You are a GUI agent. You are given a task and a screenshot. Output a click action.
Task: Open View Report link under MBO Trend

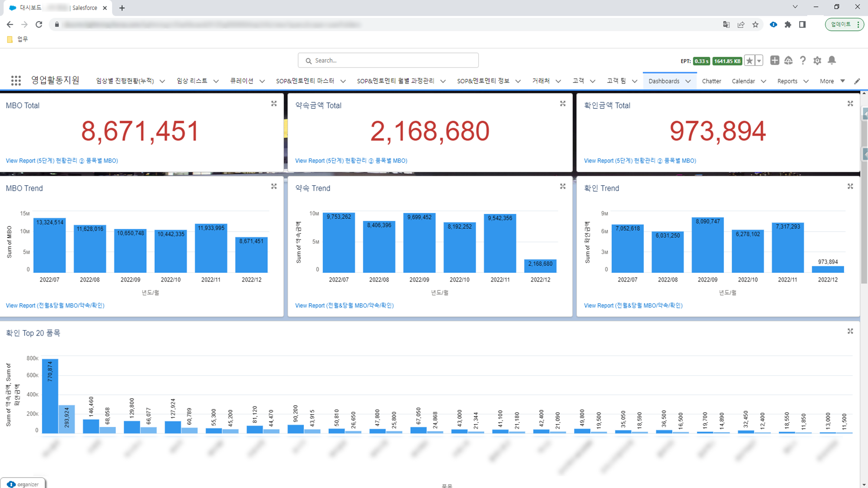tap(55, 305)
